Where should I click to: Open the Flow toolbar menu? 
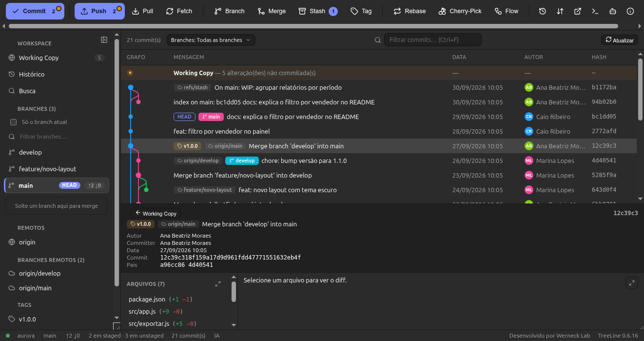[506, 11]
